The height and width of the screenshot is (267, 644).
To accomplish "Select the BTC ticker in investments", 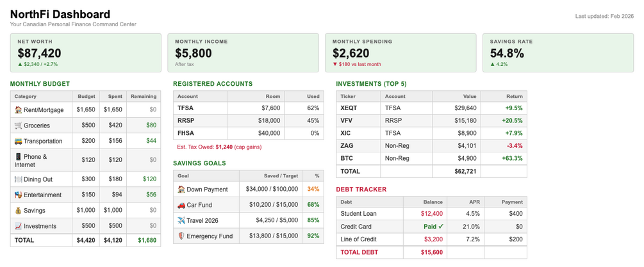I will (x=347, y=158).
